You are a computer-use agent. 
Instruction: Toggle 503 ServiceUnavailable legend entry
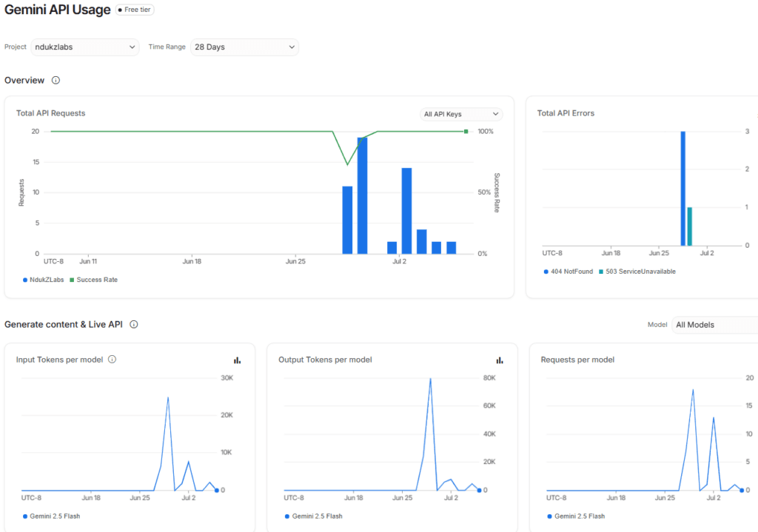(637, 272)
